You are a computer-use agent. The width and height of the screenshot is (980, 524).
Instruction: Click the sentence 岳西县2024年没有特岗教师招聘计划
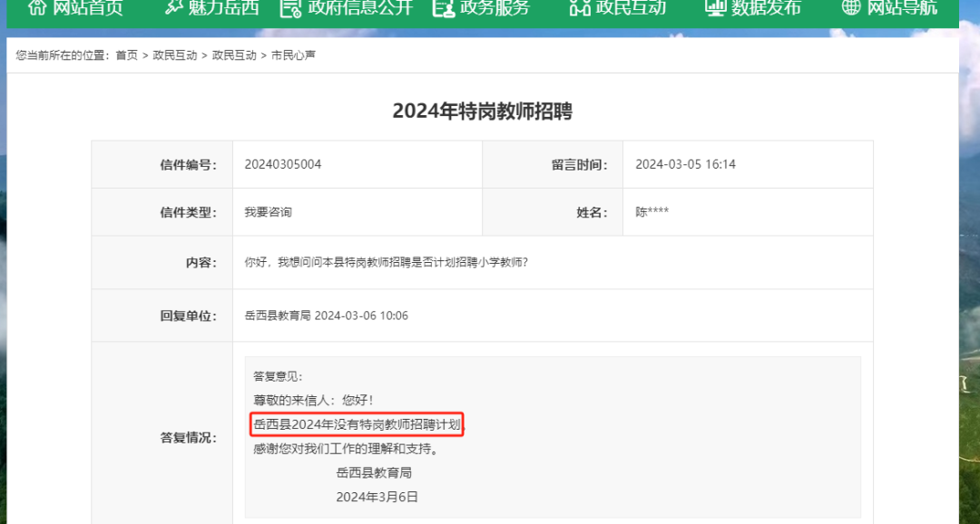tap(357, 424)
